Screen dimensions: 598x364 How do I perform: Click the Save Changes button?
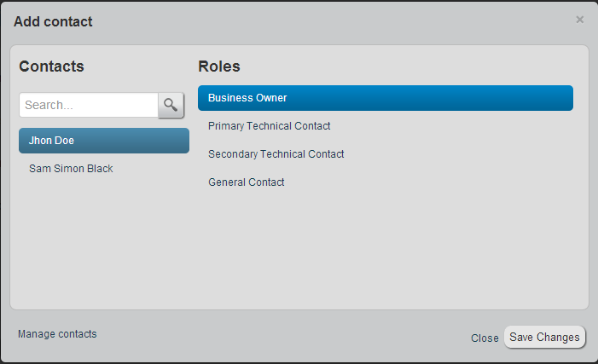point(544,338)
